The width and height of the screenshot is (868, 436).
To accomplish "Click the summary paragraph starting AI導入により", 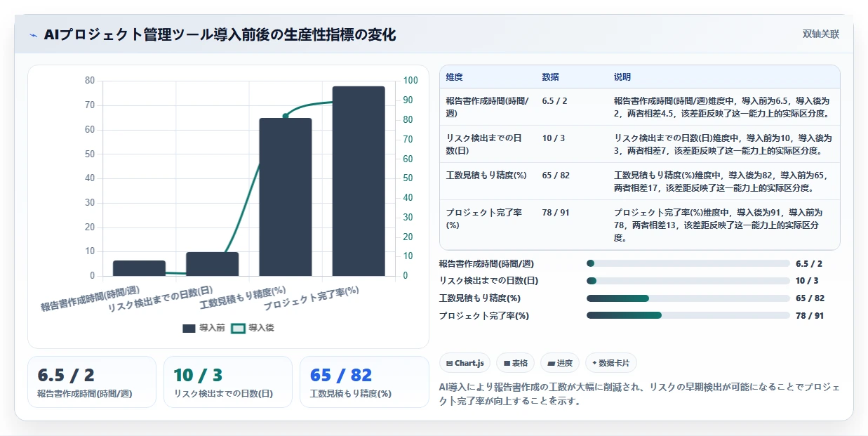I will tap(639, 395).
